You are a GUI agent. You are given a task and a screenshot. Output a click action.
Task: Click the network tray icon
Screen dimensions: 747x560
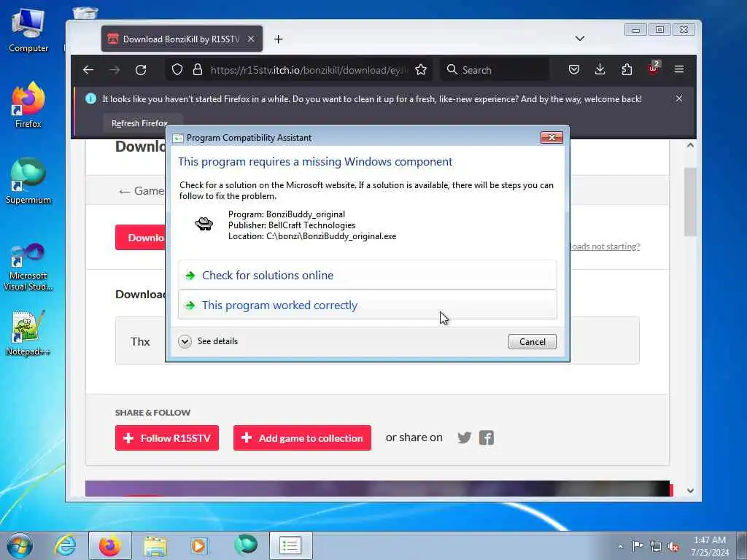coord(656,546)
